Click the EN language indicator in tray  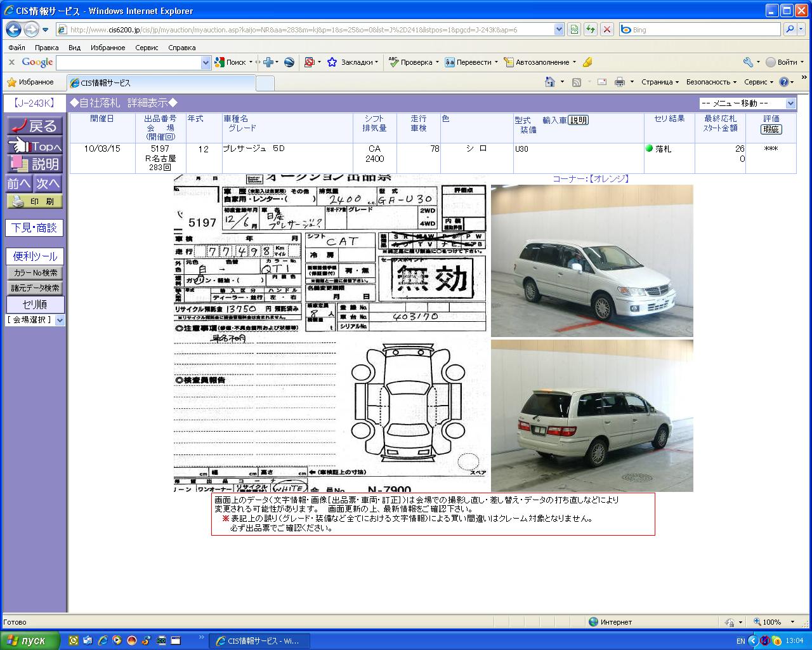740,641
